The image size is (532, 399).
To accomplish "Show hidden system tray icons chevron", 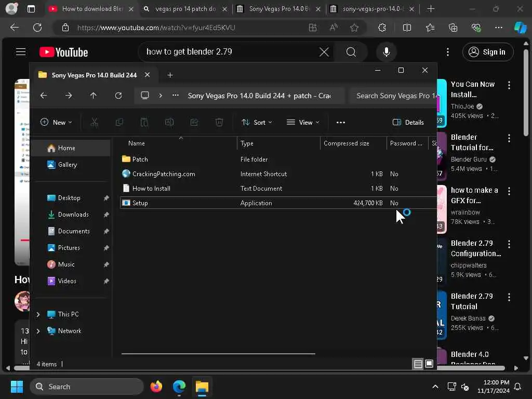I will [x=435, y=387].
